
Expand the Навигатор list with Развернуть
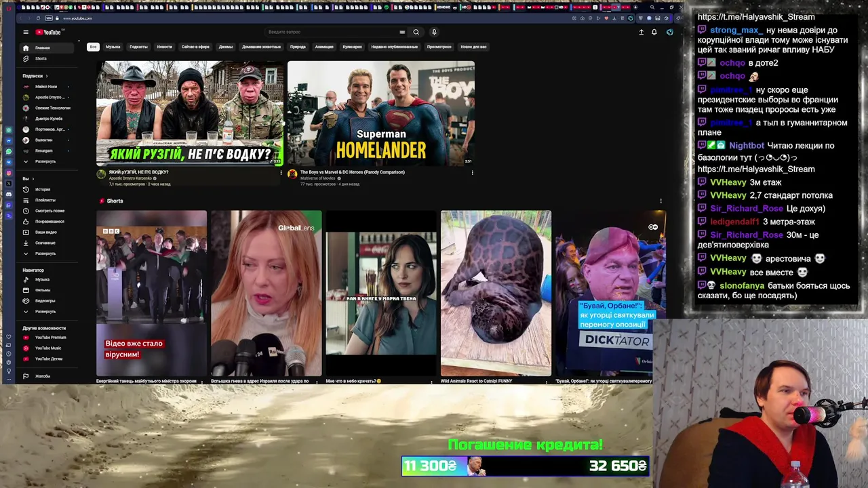click(x=45, y=312)
